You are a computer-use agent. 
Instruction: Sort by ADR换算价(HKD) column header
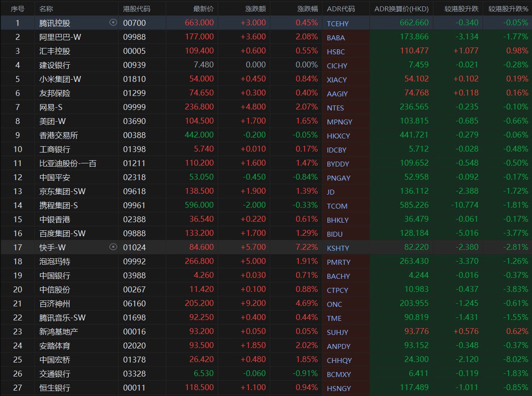(401, 9)
